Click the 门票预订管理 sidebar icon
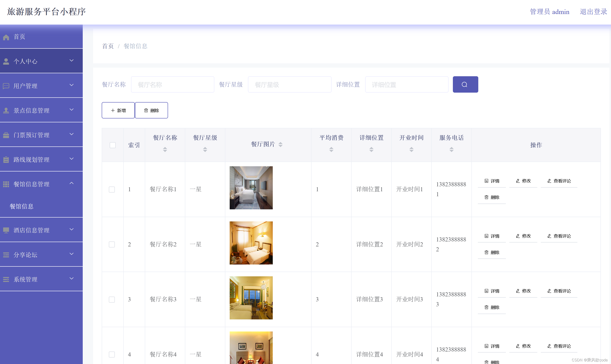The height and width of the screenshot is (364, 611). click(6, 135)
